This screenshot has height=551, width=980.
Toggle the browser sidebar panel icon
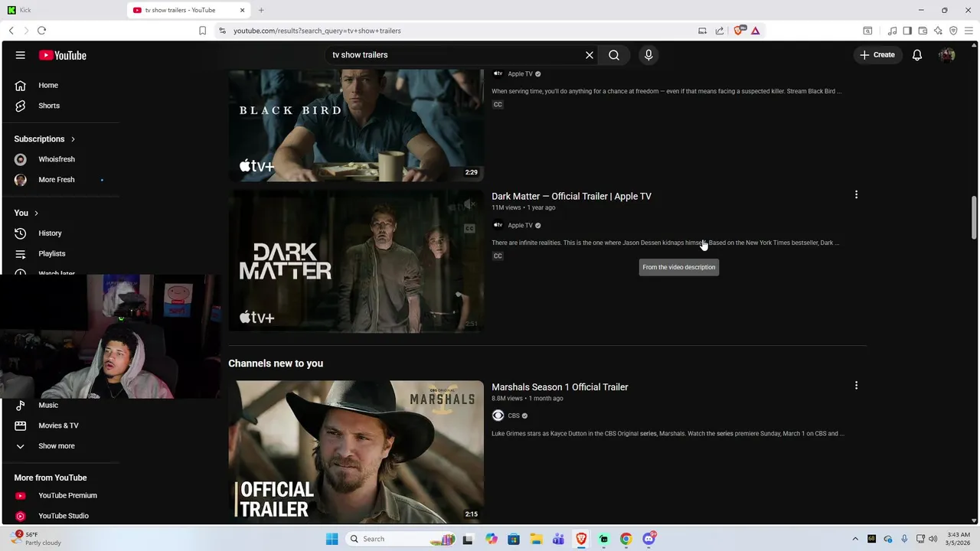click(907, 31)
